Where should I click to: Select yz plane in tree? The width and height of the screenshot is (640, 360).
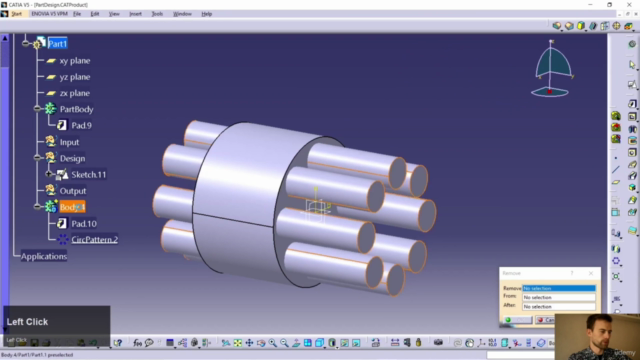[75, 77]
